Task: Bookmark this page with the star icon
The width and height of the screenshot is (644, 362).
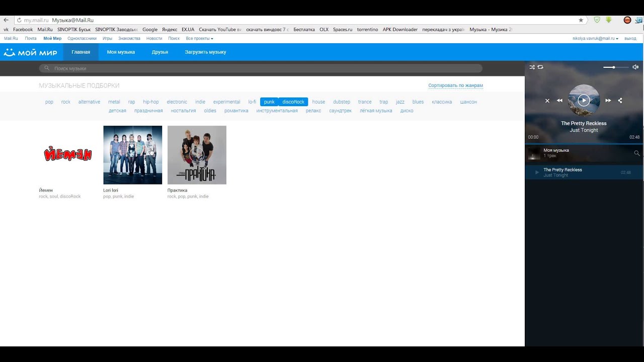Action: [x=581, y=20]
